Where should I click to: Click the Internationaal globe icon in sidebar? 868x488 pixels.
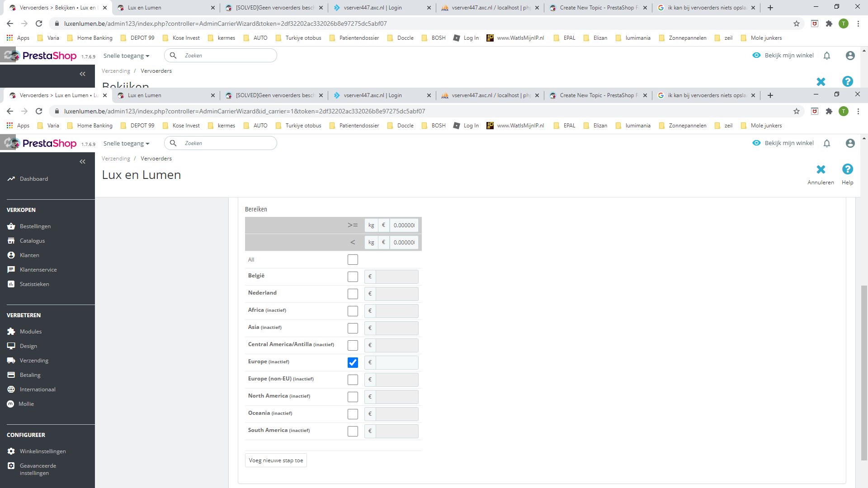[11, 389]
